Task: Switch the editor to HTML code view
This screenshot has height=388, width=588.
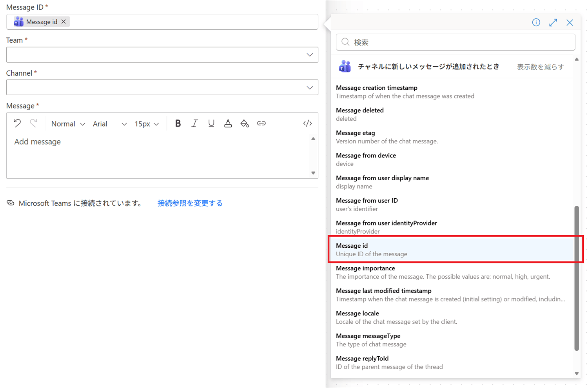Action: point(307,123)
